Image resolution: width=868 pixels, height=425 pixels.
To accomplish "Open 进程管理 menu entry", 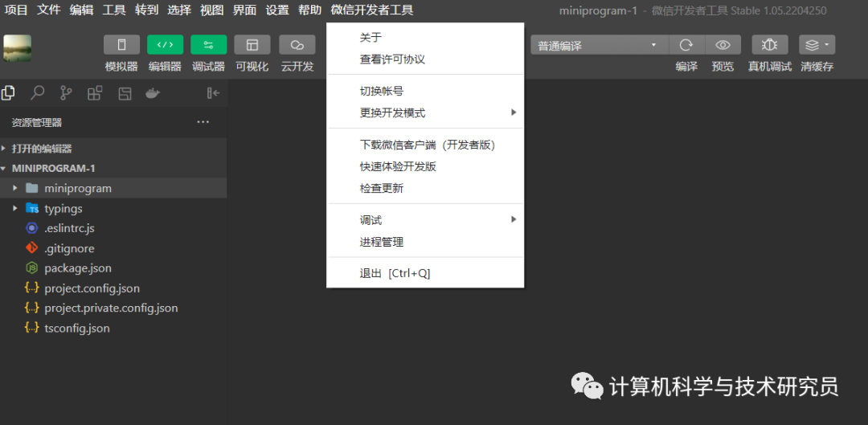I will (425, 242).
